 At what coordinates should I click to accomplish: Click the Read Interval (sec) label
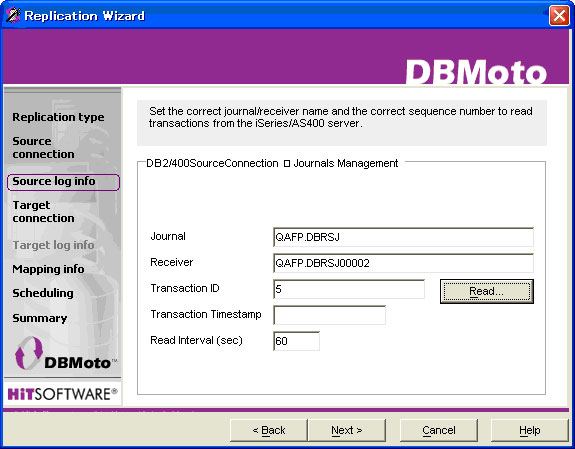click(197, 340)
